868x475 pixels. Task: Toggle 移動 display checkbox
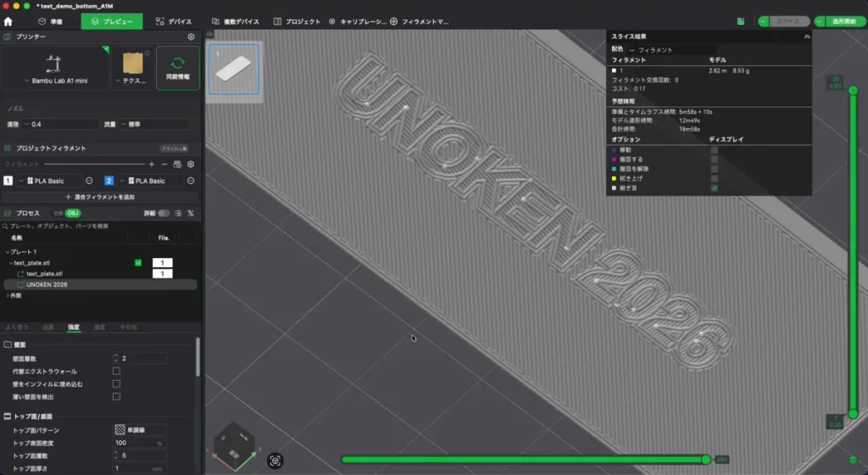pos(714,150)
